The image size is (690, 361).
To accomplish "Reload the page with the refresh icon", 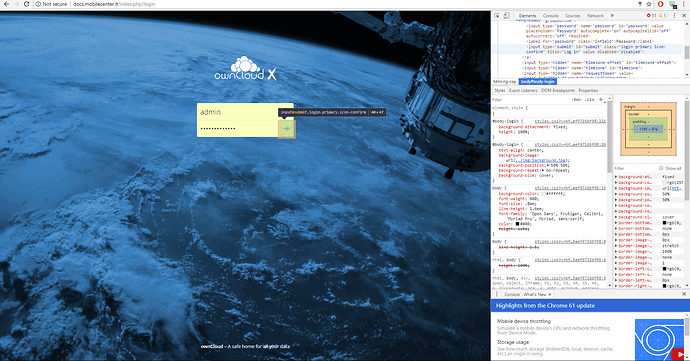I will coord(26,4).
